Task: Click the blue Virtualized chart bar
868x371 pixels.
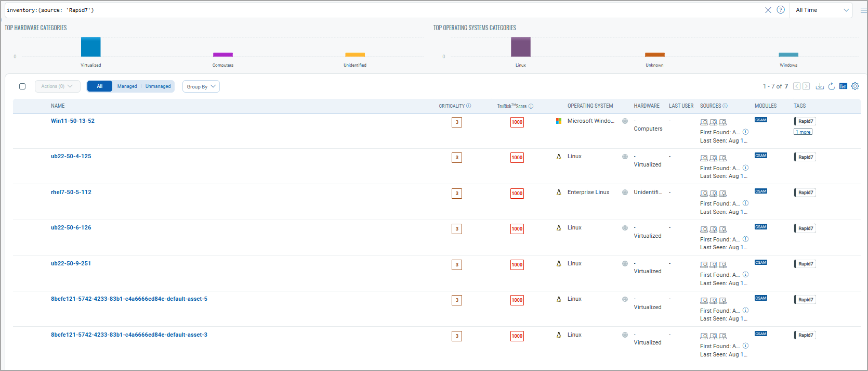Action: 91,47
